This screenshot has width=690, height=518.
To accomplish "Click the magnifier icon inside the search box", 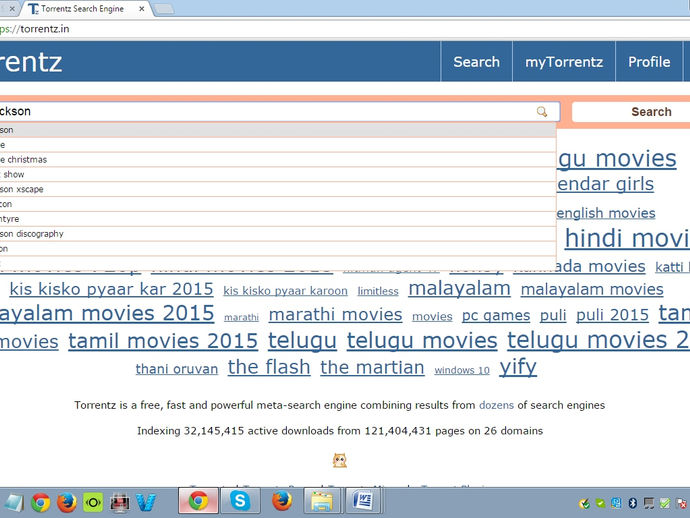I will coord(542,112).
